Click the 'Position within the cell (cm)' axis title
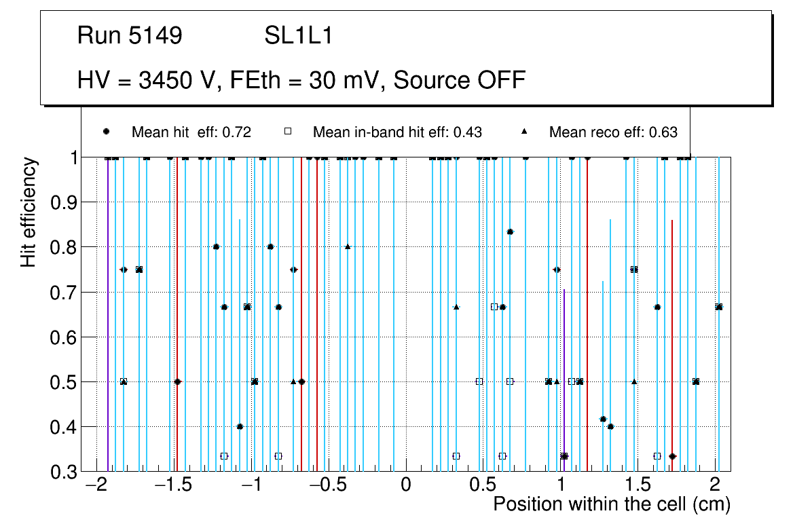 (x=611, y=504)
